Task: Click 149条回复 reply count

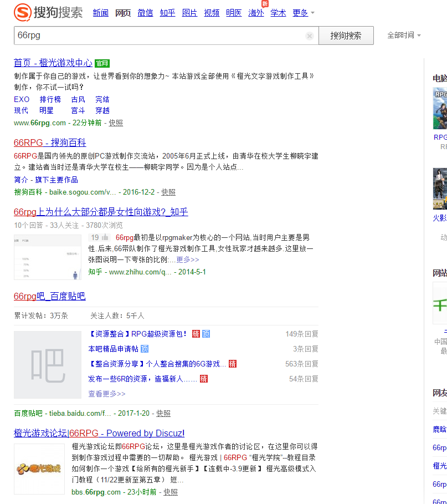Action: (x=302, y=334)
